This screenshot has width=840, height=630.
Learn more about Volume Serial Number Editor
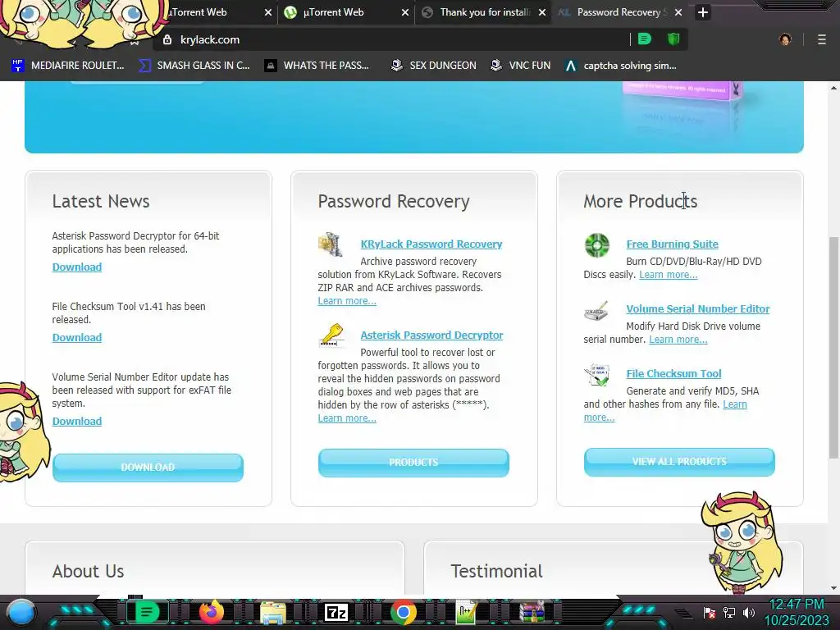(678, 339)
